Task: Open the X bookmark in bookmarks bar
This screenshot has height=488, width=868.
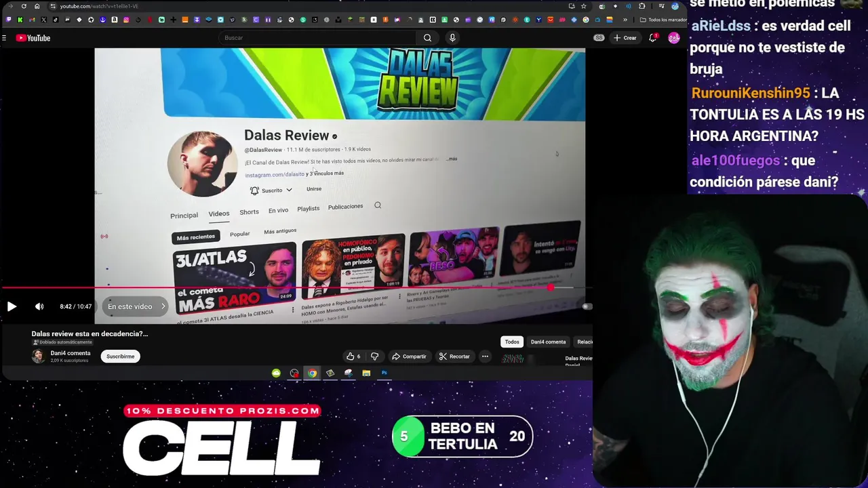Action: coord(43,20)
